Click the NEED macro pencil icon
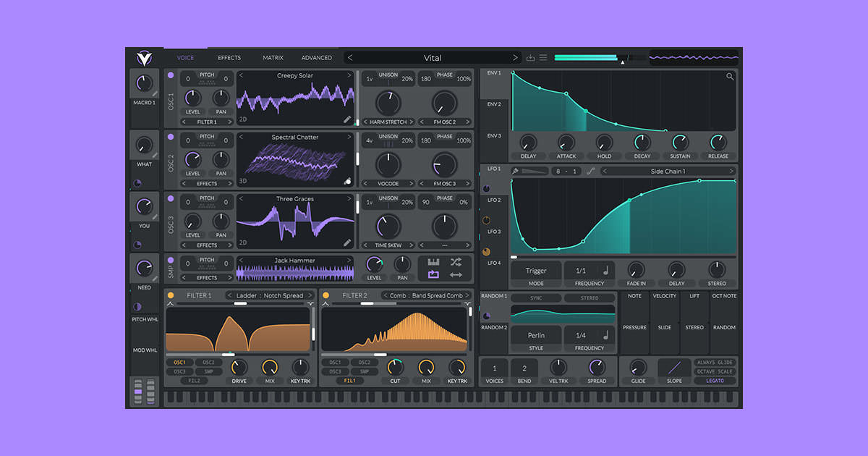This screenshot has height=456, width=868. [x=155, y=279]
